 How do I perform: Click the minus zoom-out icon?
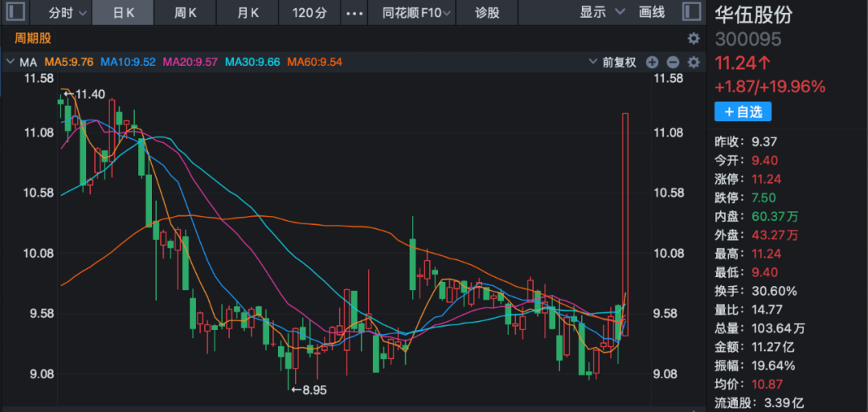(673, 62)
